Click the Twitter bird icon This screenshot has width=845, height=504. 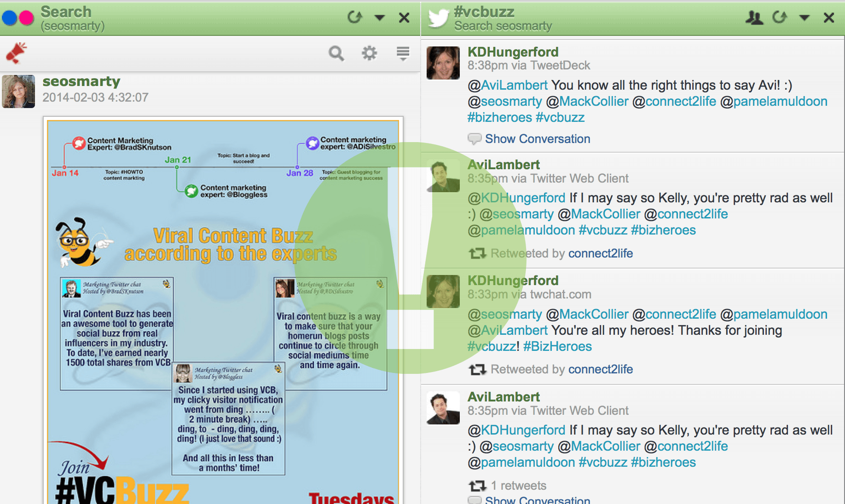[438, 18]
